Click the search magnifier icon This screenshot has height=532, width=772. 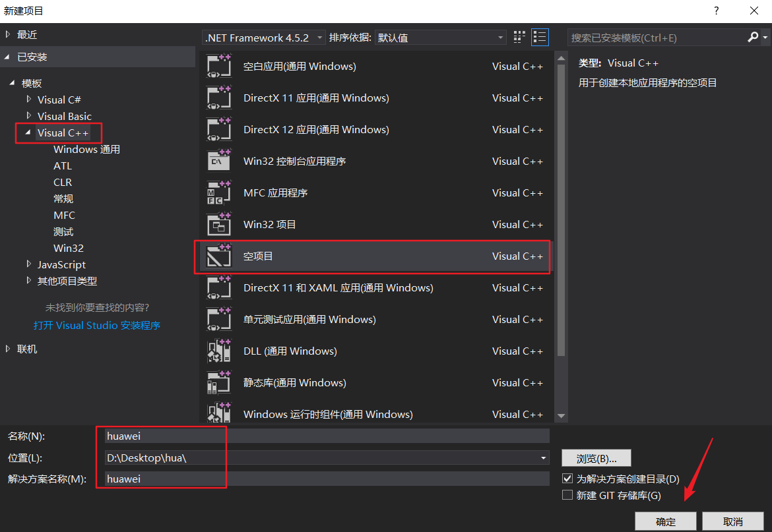click(753, 38)
